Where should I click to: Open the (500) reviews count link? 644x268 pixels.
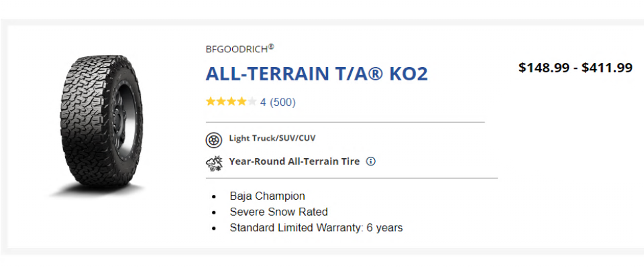coord(282,103)
